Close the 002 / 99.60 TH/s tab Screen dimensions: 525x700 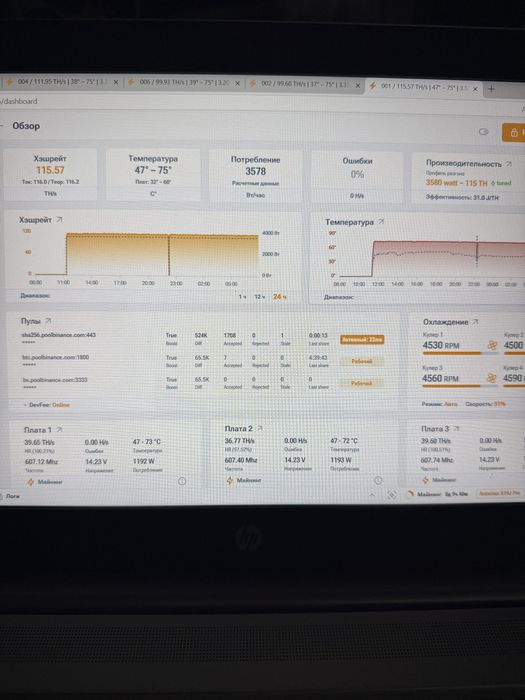point(358,85)
